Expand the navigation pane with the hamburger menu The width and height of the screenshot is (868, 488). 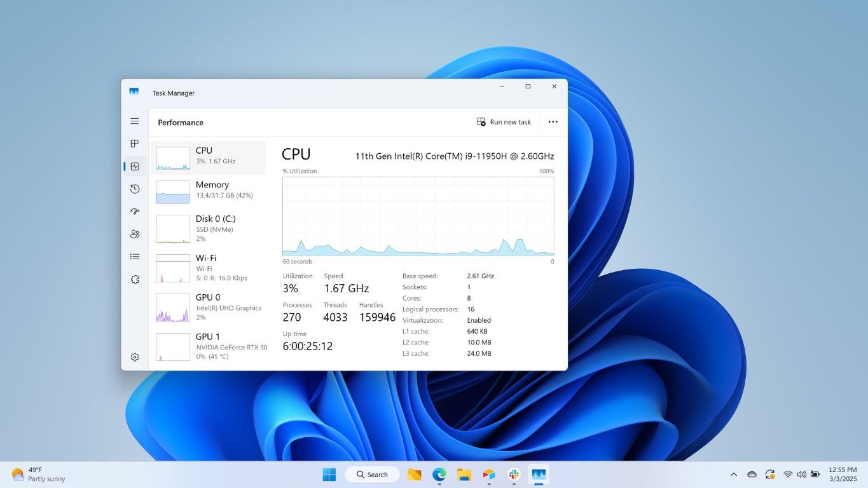tap(134, 121)
